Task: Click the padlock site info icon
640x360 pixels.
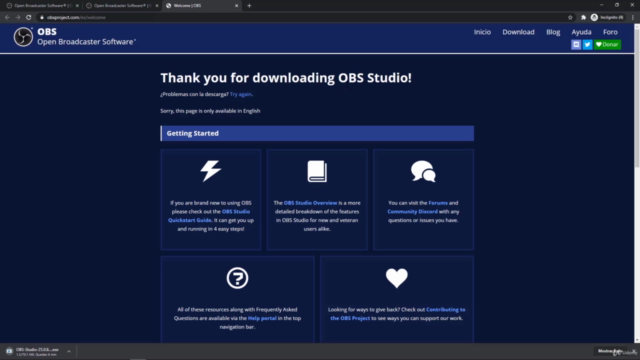Action: (x=42, y=18)
